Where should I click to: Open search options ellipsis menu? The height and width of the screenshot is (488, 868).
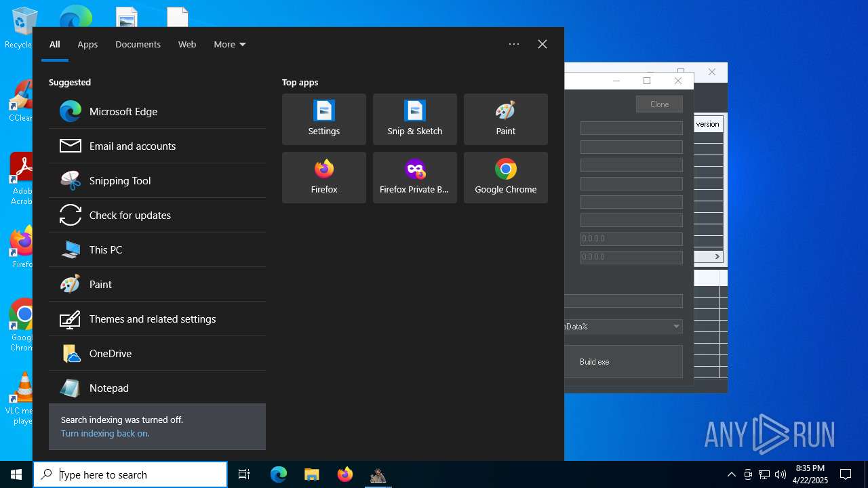point(514,44)
